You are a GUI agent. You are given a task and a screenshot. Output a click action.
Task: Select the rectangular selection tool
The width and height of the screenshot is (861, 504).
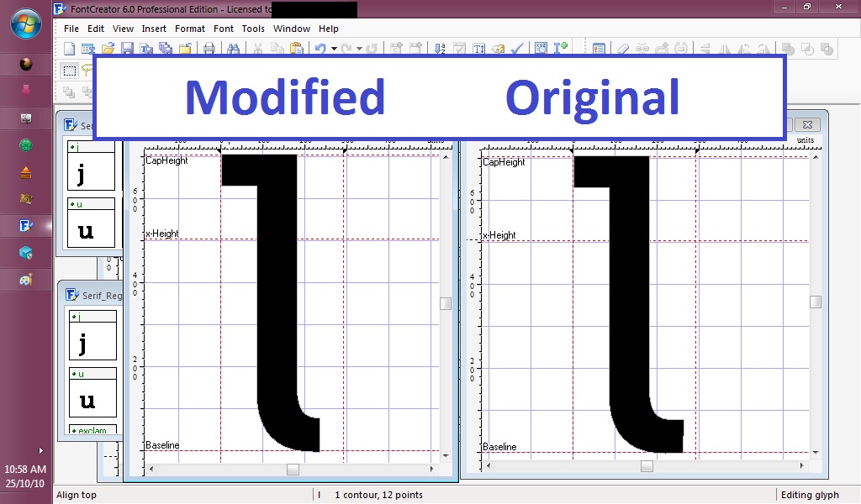69,71
